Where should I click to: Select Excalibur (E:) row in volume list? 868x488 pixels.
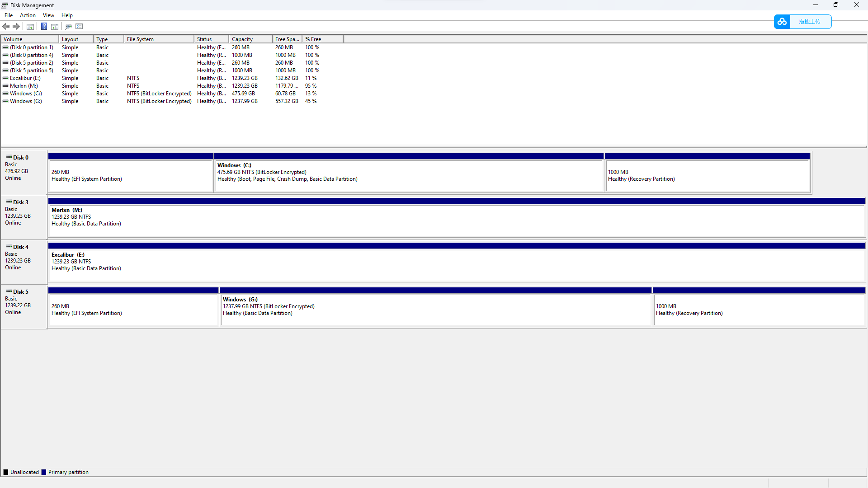tap(25, 78)
